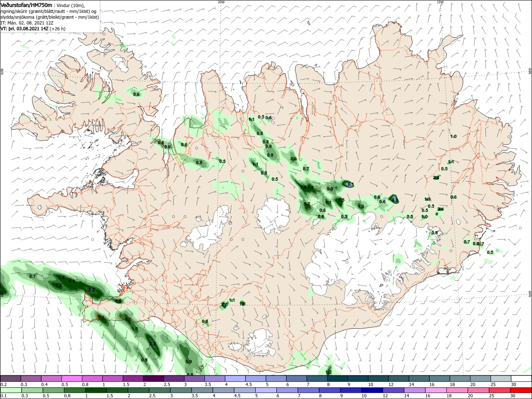Click the '15W' longitude label
Screen dimensions: 532x399
tap(440, 2)
